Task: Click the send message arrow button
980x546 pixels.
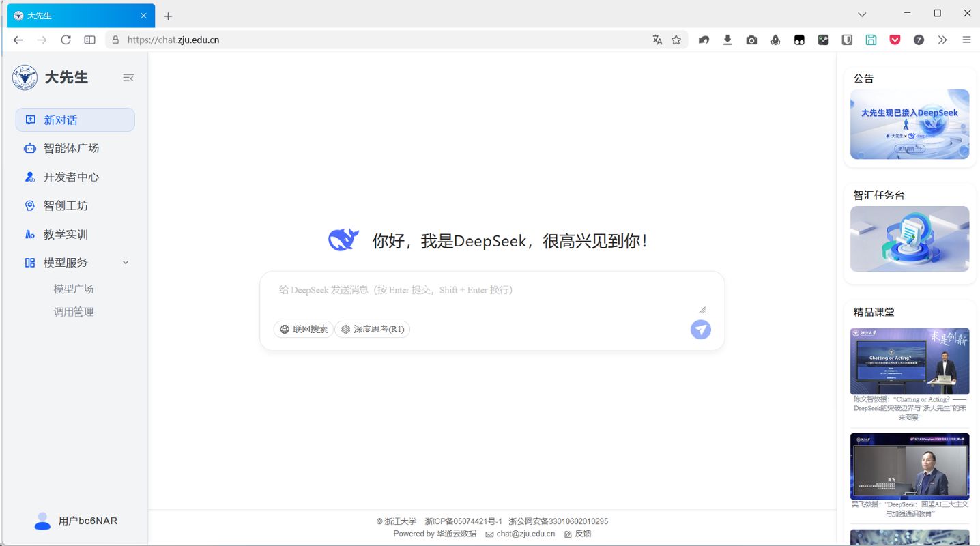Action: pos(700,330)
